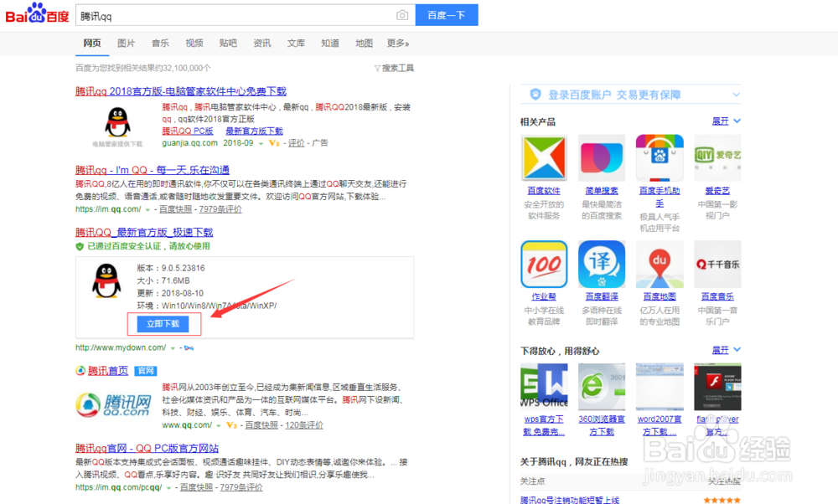Switch to the 图片 tab
The width and height of the screenshot is (838, 504).
(127, 44)
